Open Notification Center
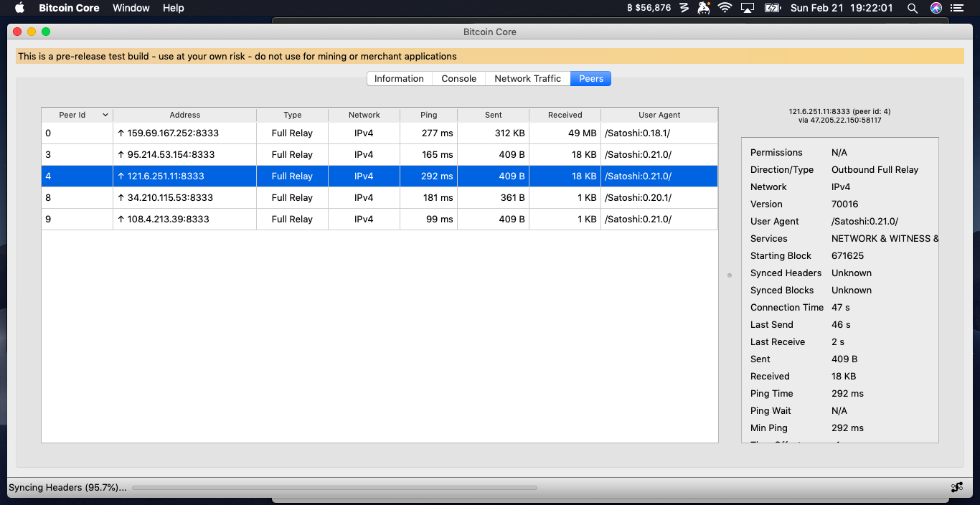Image resolution: width=980 pixels, height=505 pixels. coord(958,8)
